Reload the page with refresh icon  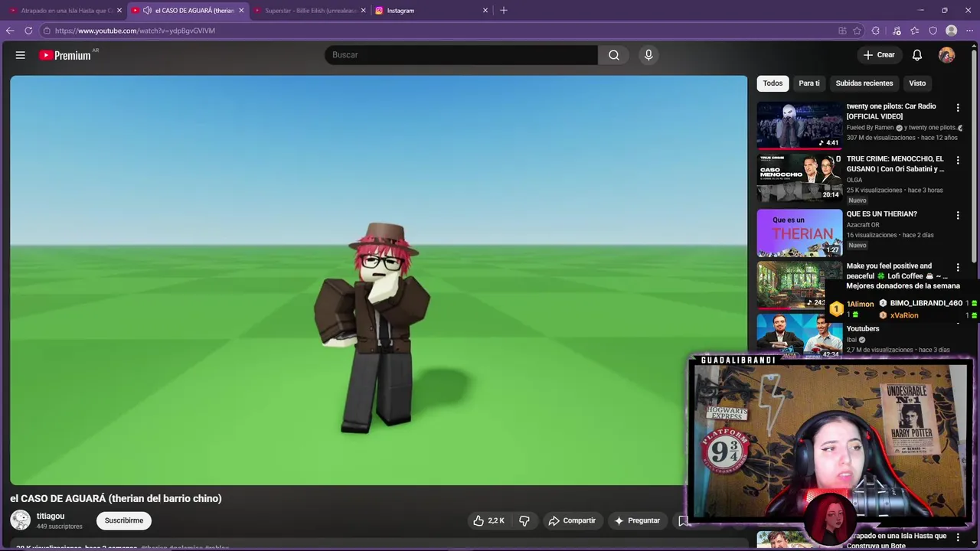(x=28, y=31)
